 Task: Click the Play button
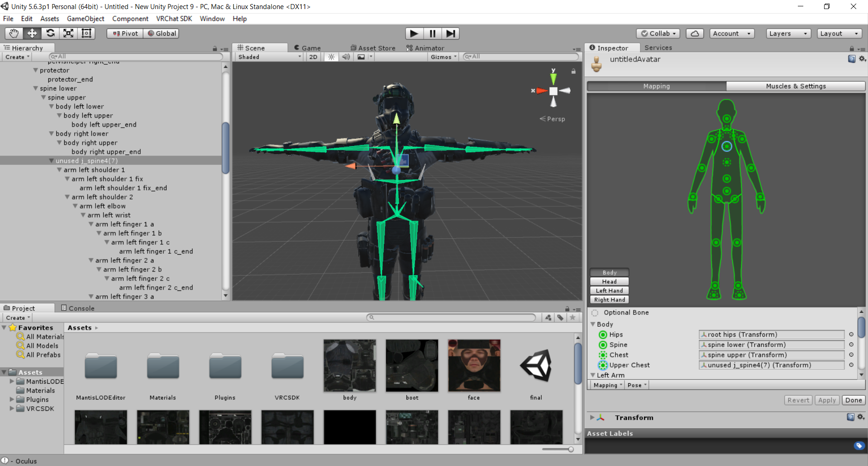point(414,33)
